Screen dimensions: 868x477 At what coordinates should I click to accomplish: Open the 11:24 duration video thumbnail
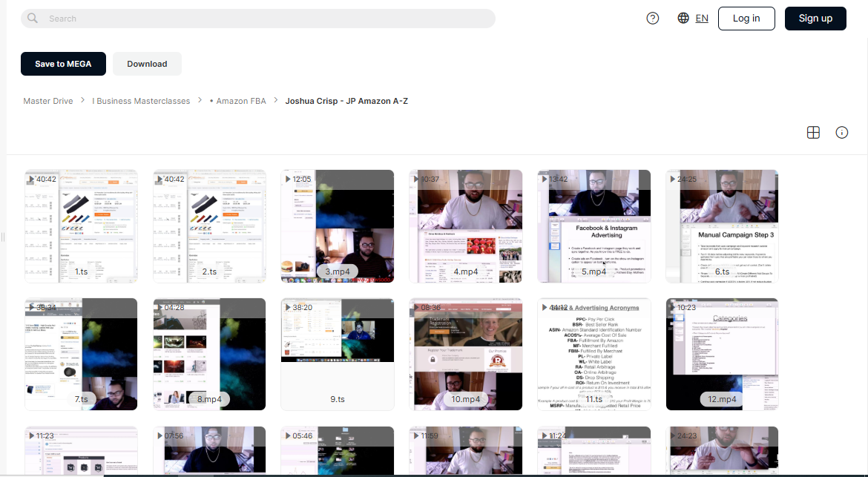click(x=594, y=450)
